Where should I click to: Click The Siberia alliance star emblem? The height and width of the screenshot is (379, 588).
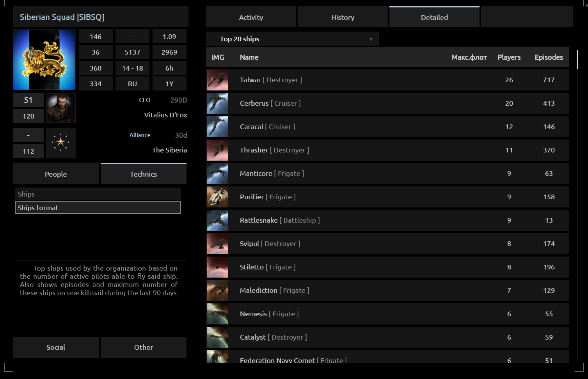60,143
